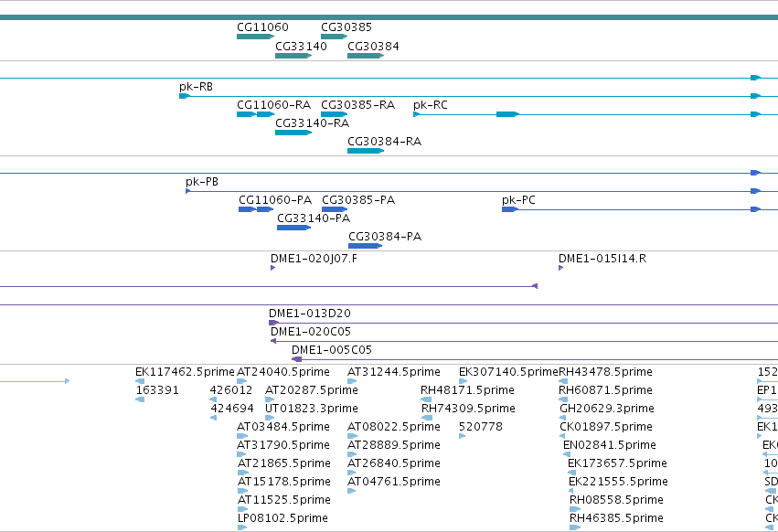Screen dimensions: 778x532
Task: Click the AT24040.5prime EST
Action: point(241,381)
